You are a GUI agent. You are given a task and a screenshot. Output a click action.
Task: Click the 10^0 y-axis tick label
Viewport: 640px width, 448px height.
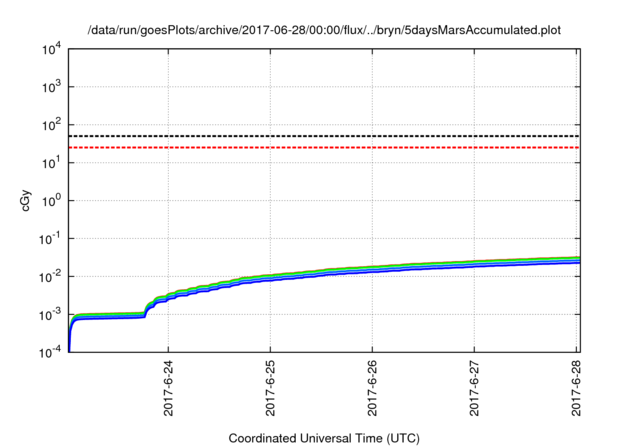pos(51,201)
